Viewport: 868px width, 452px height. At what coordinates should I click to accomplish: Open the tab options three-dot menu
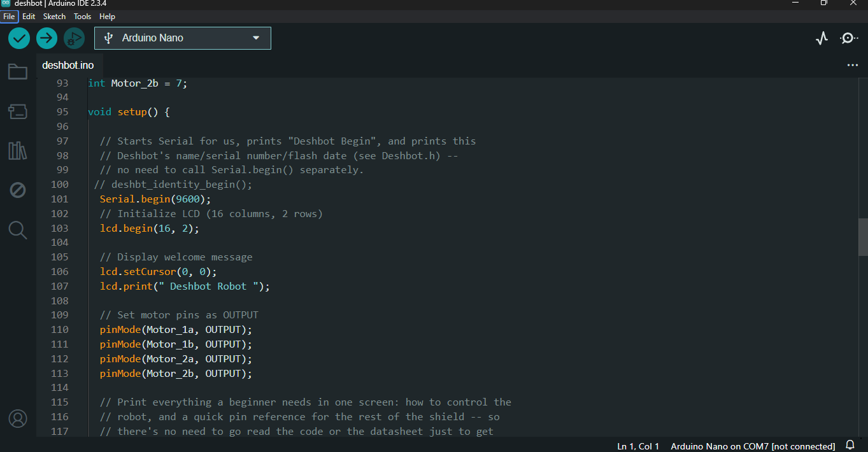[853, 65]
